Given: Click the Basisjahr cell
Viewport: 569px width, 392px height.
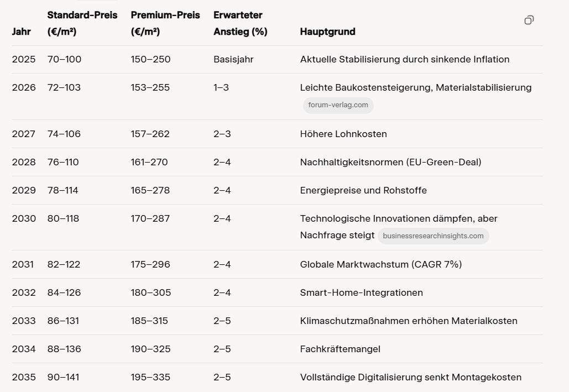Looking at the screenshot, I should pyautogui.click(x=233, y=60).
